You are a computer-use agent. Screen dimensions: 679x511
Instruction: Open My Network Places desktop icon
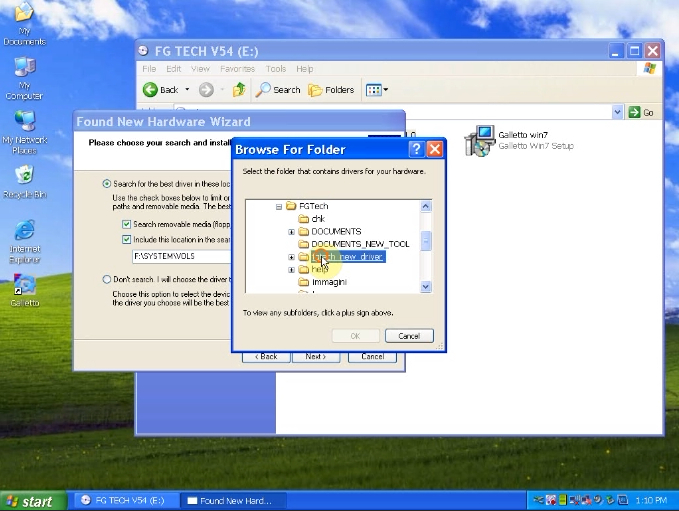(x=24, y=133)
